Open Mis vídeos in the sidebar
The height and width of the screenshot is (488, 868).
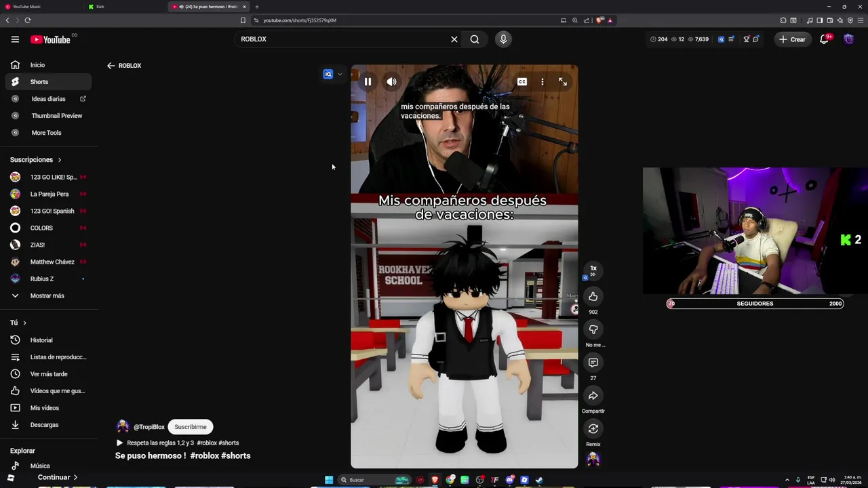[x=48, y=408]
